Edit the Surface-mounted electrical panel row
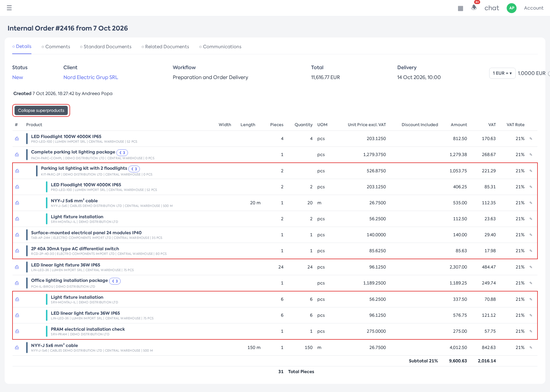Screen dimensions: 550x392 (x=531, y=235)
